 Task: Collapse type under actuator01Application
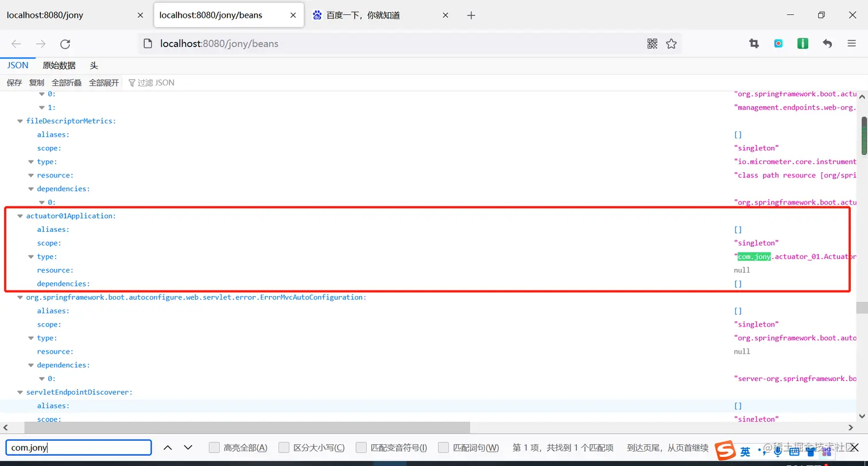tap(31, 257)
